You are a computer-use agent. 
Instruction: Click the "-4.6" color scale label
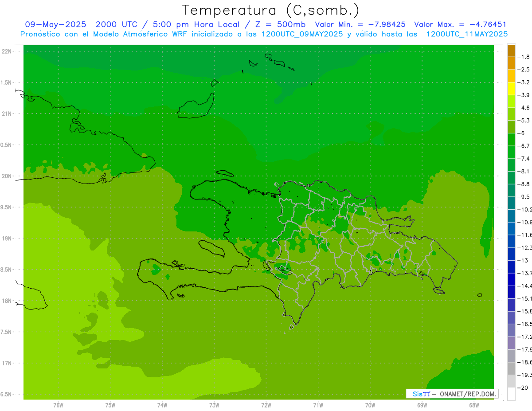pos(523,108)
